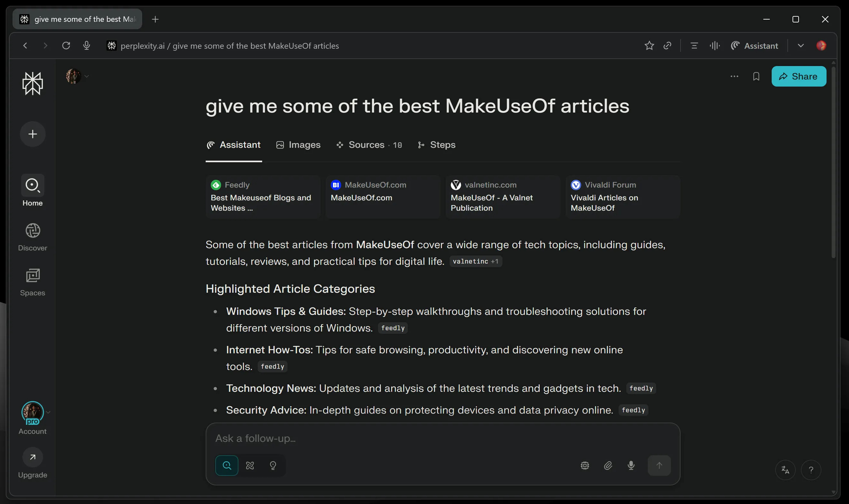This screenshot has width=849, height=504.
Task: Copy the page link via the link icon
Action: tap(667, 46)
